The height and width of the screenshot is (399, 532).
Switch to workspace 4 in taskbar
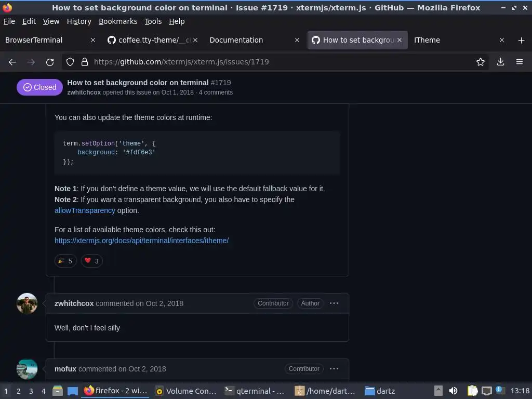coord(44,391)
